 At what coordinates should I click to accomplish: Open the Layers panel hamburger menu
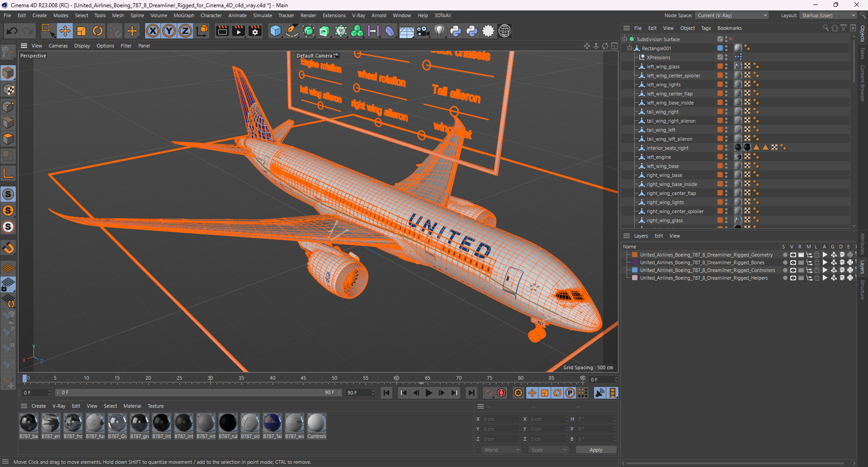point(627,236)
